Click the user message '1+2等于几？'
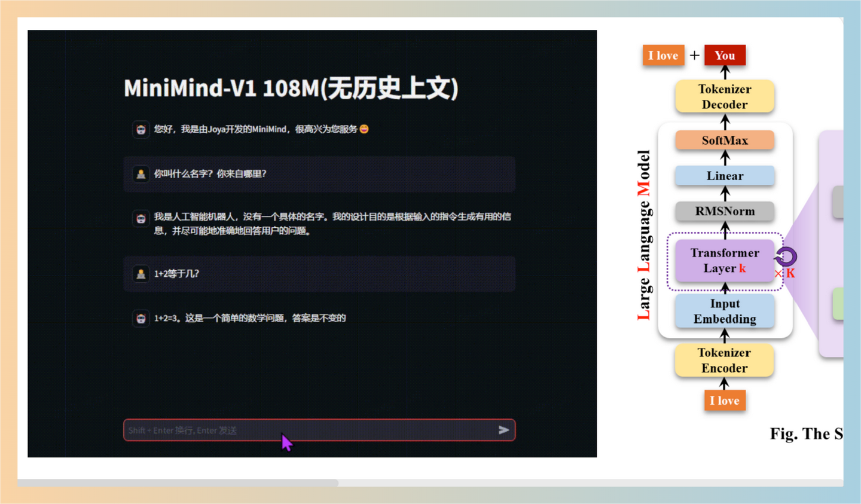861x504 pixels. (177, 274)
